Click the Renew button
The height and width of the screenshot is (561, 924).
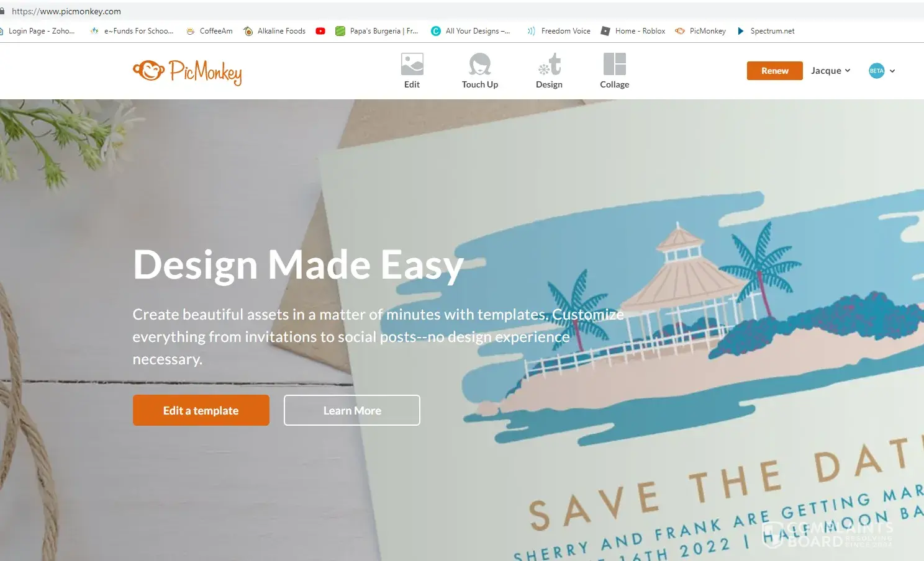point(774,71)
